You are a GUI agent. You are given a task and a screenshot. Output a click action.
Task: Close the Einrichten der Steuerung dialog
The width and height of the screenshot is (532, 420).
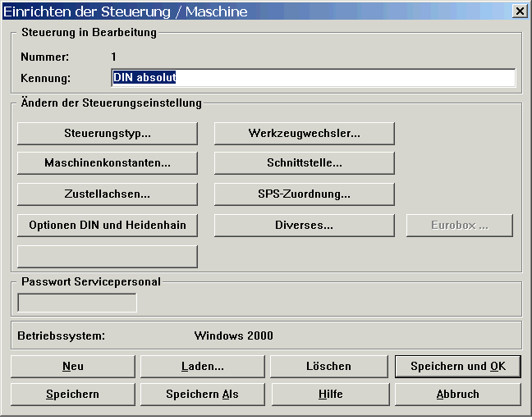[519, 11]
